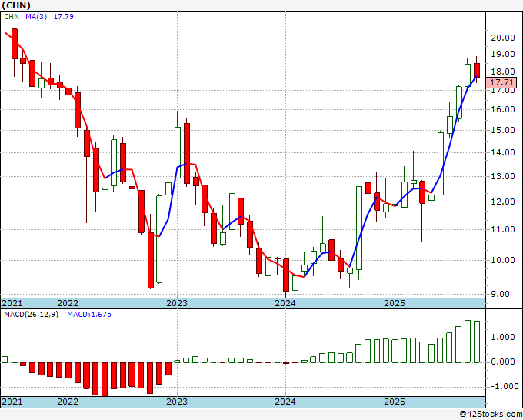The image size is (523, 420).
Task: Open the 12Stocks.com copyright link
Action: tap(491, 415)
